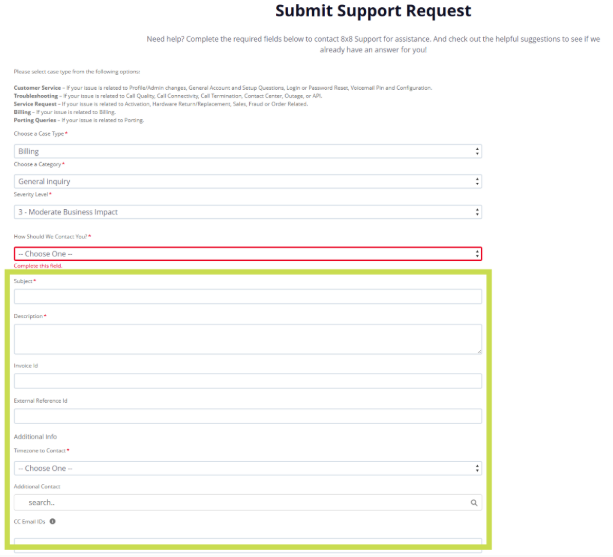Select the Invoice Id input box
Screen dimensions: 613x557
click(248, 381)
